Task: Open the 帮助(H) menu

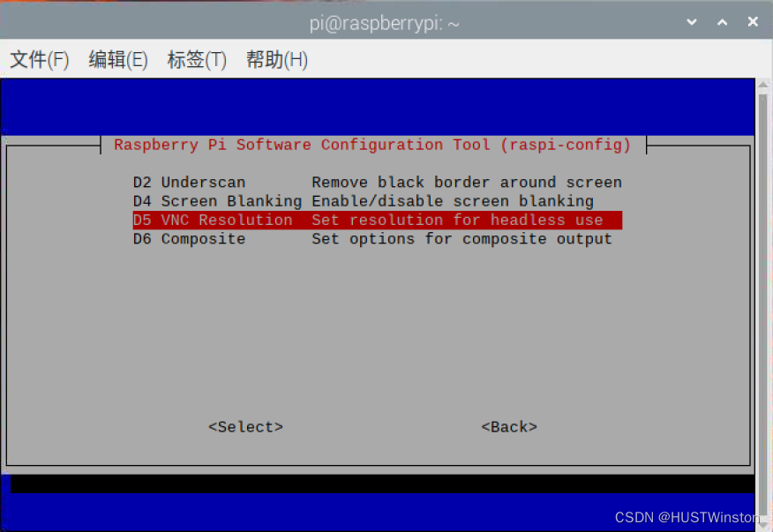Action: pyautogui.click(x=276, y=60)
